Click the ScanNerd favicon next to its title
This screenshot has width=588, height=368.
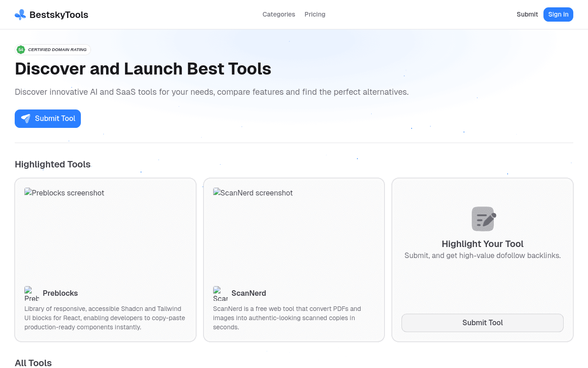220,293
